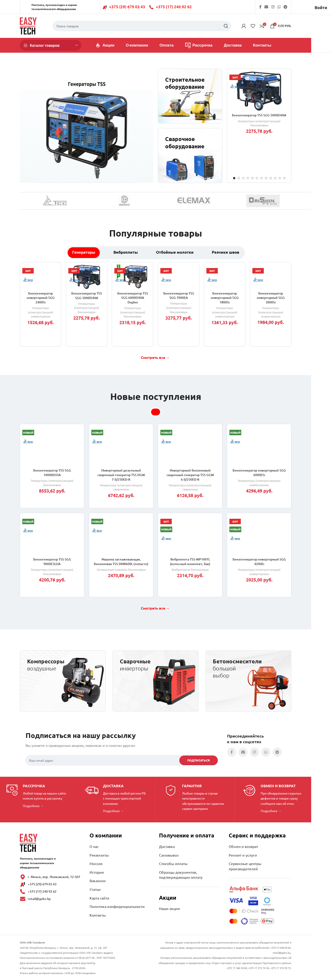This screenshot has height=980, width=331.
Task: Open the shopping cart icon
Action: (x=272, y=26)
